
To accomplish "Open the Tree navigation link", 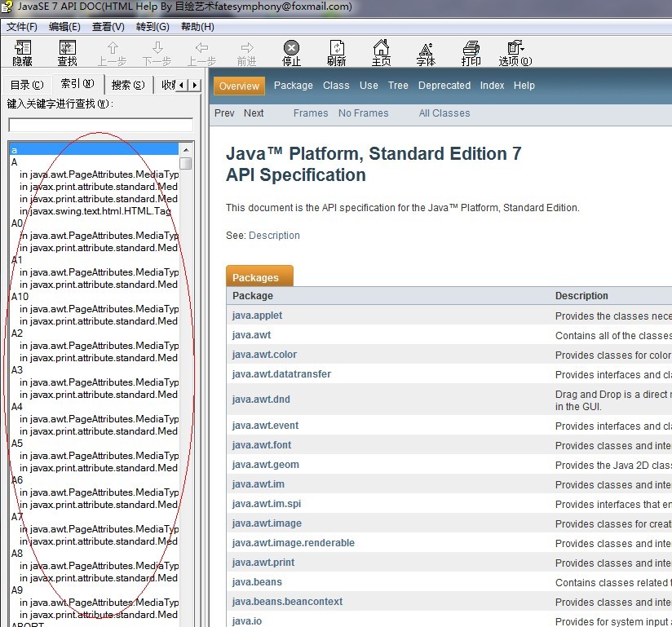I will pyautogui.click(x=398, y=86).
